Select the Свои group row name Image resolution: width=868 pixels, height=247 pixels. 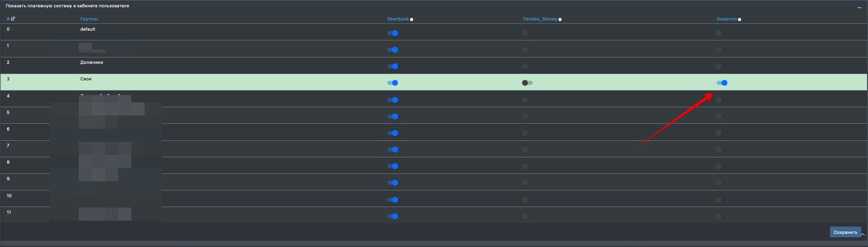[86, 79]
